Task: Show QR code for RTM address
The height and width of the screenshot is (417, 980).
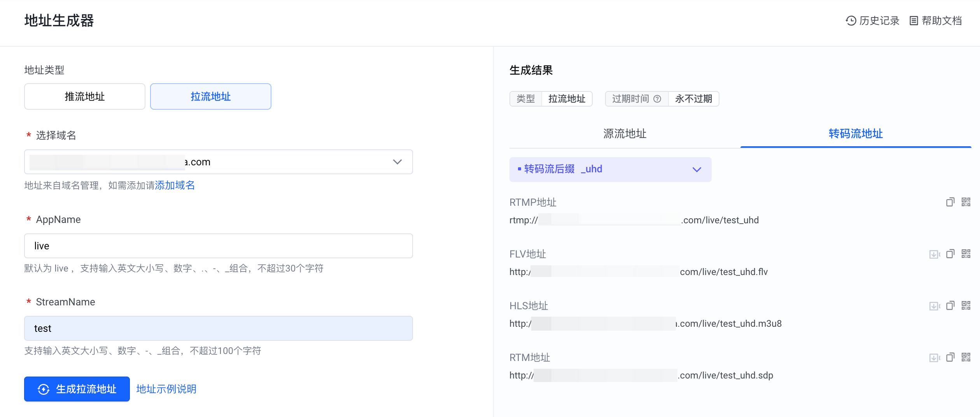Action: 966,357
